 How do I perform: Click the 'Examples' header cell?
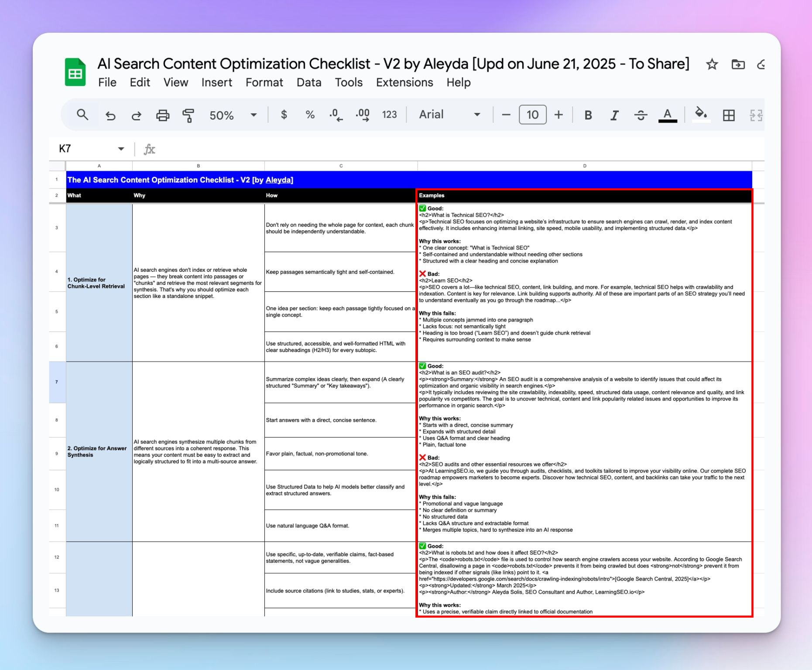tap(585, 195)
